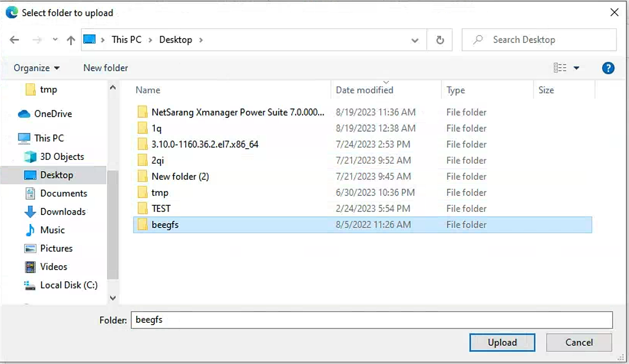This screenshot has width=629, height=364.
Task: Click the Cancel button
Action: pyautogui.click(x=579, y=342)
